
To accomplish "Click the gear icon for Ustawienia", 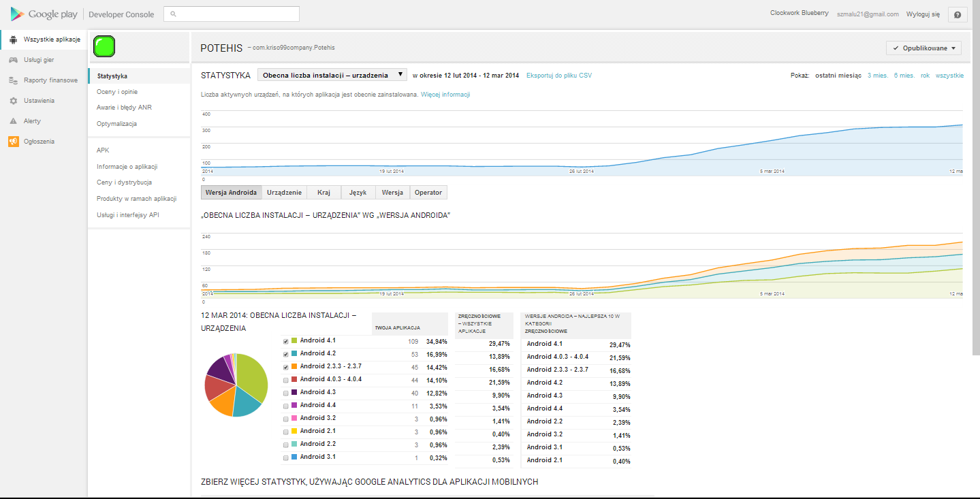I will [13, 101].
